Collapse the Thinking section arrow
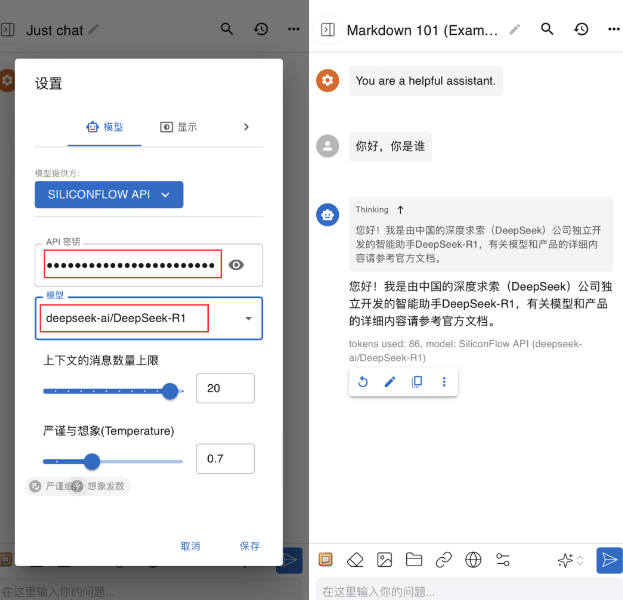This screenshot has height=600, width=623. tap(400, 210)
